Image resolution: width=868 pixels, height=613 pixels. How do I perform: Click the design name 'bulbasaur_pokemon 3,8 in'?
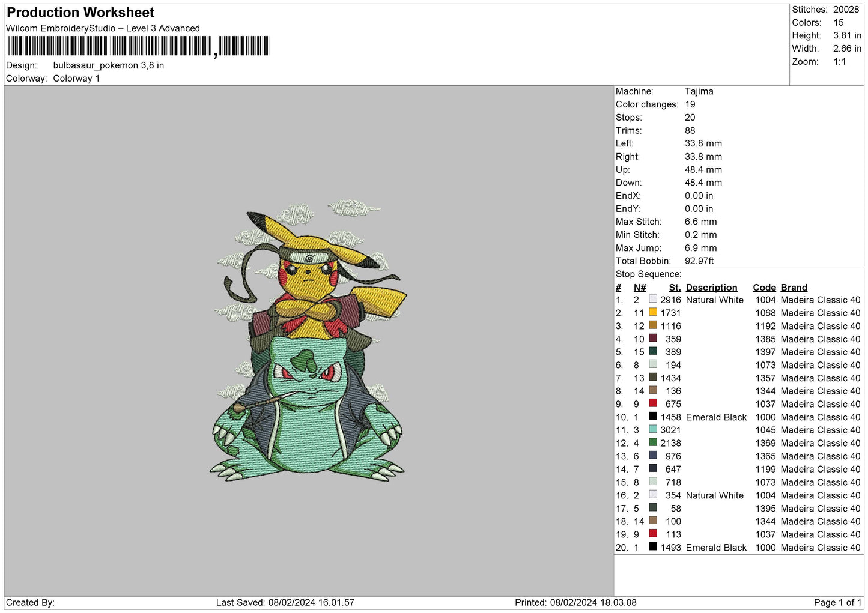tap(109, 65)
